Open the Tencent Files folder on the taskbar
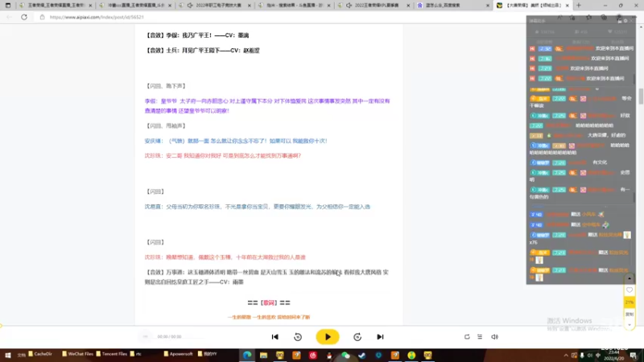Viewport: 644px width, 362px height. [112, 354]
